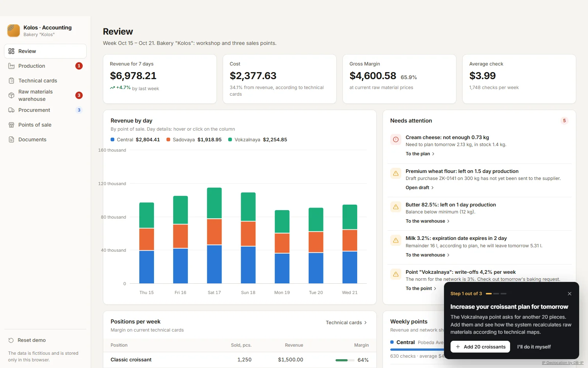Navigate to Procurement
This screenshot has width=588, height=368.
click(x=45, y=110)
